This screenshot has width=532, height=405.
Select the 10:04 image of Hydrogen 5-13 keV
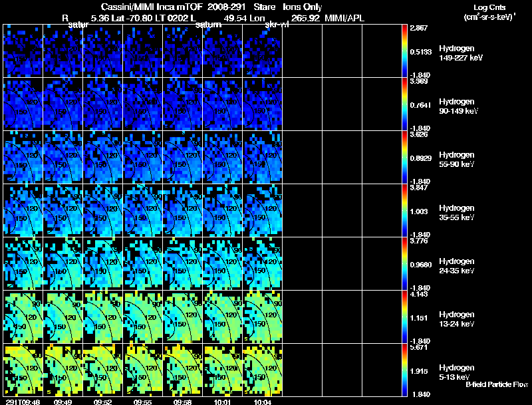click(x=263, y=370)
